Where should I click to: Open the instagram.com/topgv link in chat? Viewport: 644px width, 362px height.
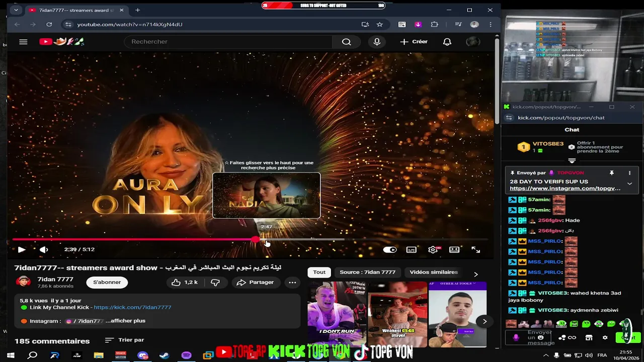tap(565, 189)
